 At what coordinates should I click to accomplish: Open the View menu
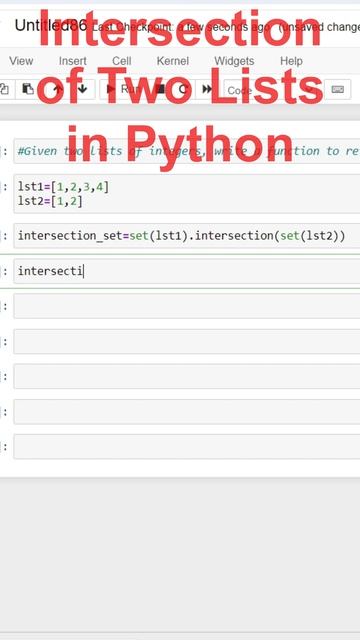(x=21, y=61)
